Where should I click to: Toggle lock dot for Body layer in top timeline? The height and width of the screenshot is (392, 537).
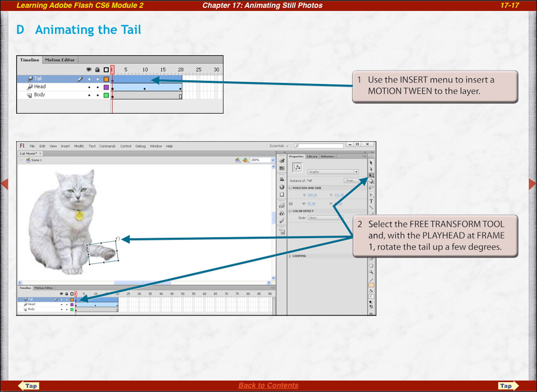pyautogui.click(x=98, y=95)
